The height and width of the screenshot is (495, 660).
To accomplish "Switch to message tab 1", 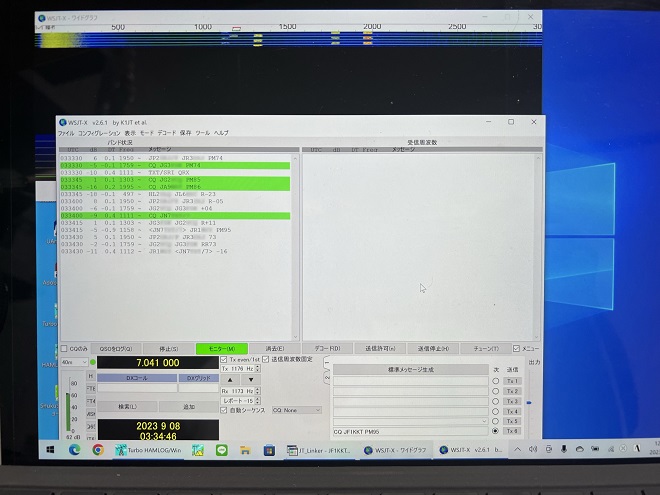I will (327, 363).
